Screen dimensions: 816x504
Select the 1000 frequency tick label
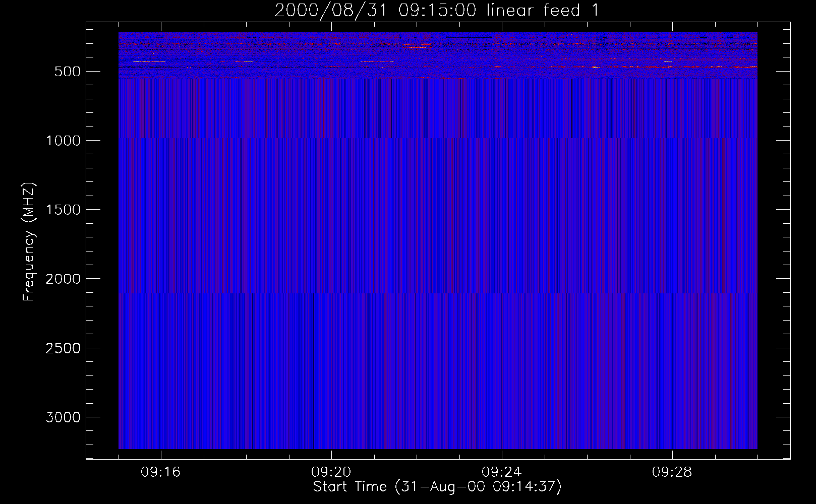click(63, 141)
